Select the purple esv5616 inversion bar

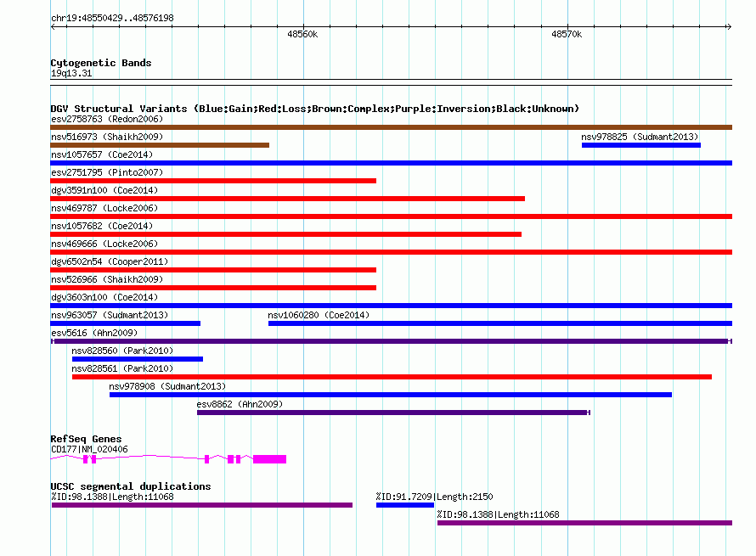tap(391, 341)
